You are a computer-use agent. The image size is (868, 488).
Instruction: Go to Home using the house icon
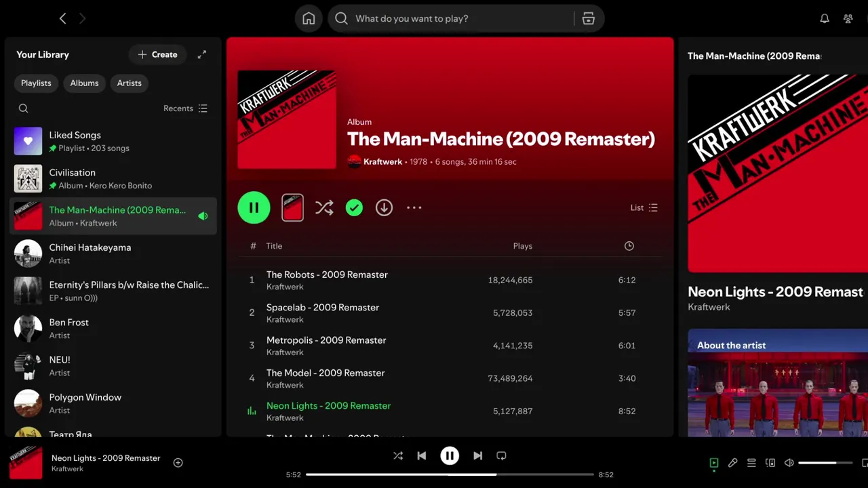pyautogui.click(x=309, y=19)
